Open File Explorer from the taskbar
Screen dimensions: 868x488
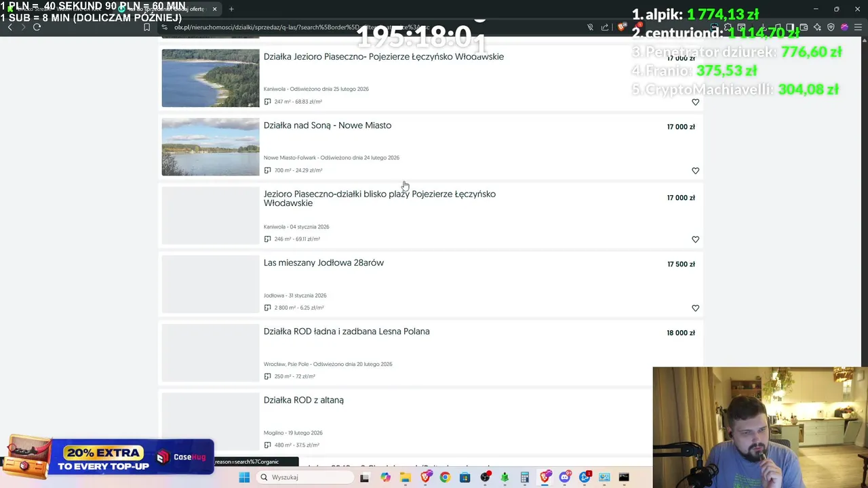(x=405, y=477)
